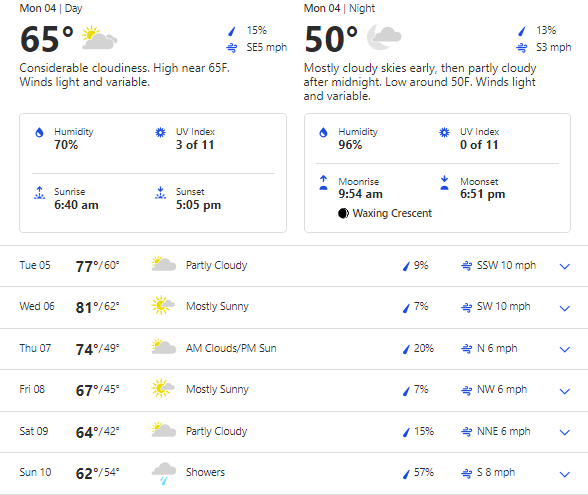This screenshot has width=588, height=495.
Task: Click the Mon 04 | Day heading
Action: tap(51, 8)
